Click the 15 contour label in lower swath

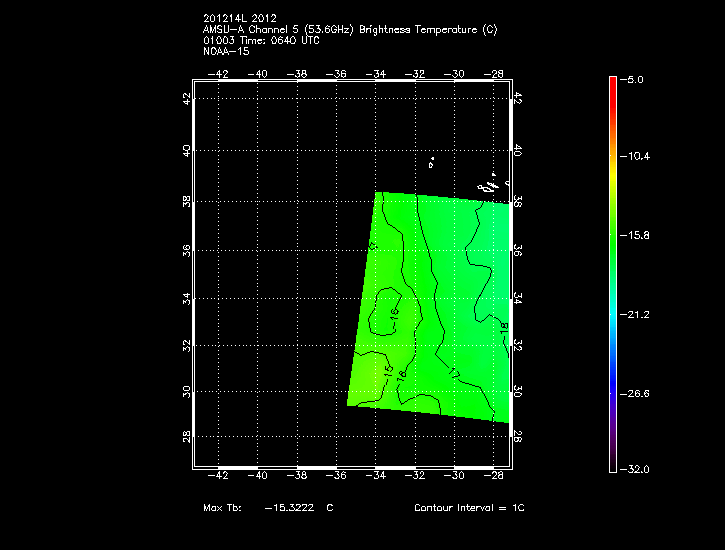388,372
